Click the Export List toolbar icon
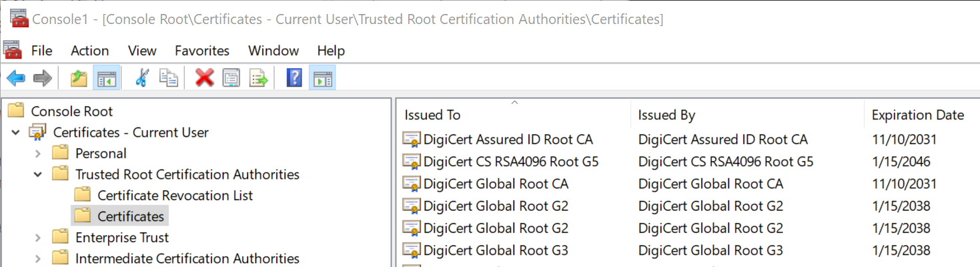Image resolution: width=980 pixels, height=267 pixels. tap(258, 78)
